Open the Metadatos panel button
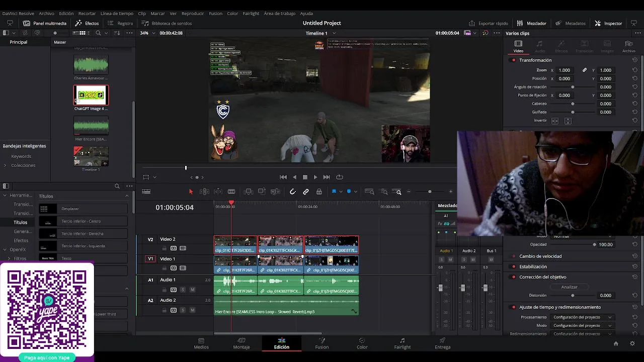This screenshot has height=362, width=644. [x=571, y=23]
